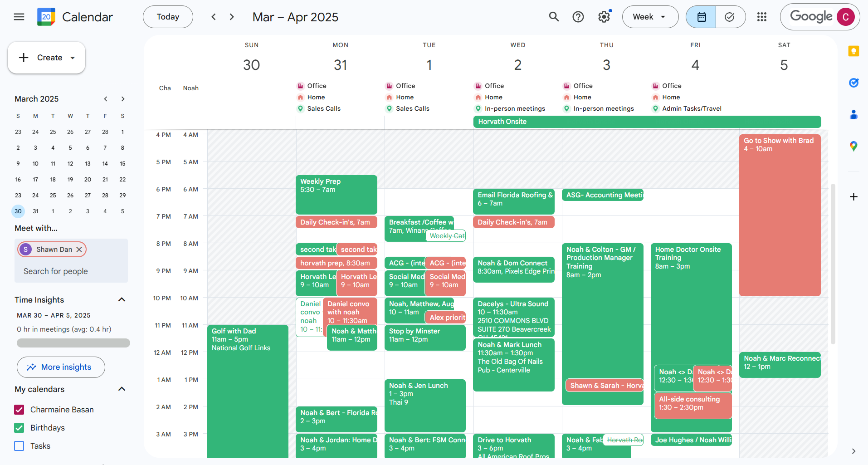Open the main menu hamburger icon
Viewport: 868px width, 465px height.
click(19, 17)
